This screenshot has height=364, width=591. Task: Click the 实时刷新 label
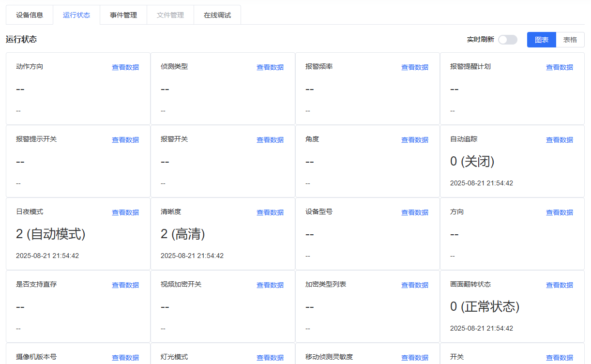point(481,40)
